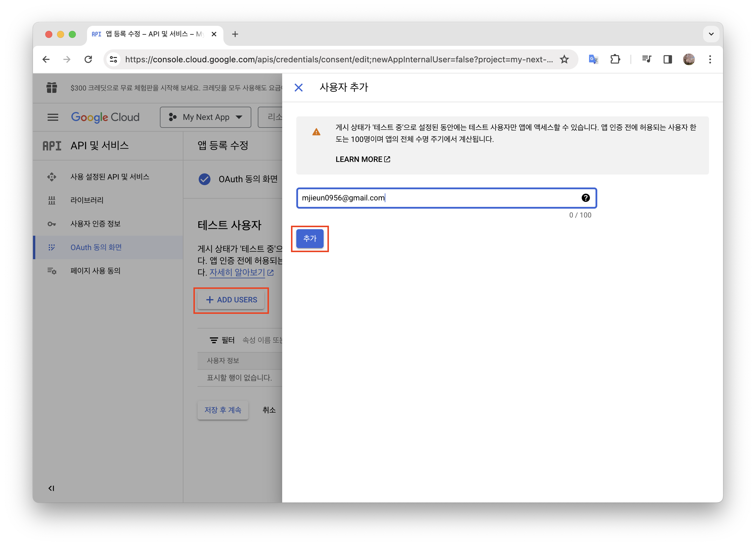Click the help icon in email field

585,198
